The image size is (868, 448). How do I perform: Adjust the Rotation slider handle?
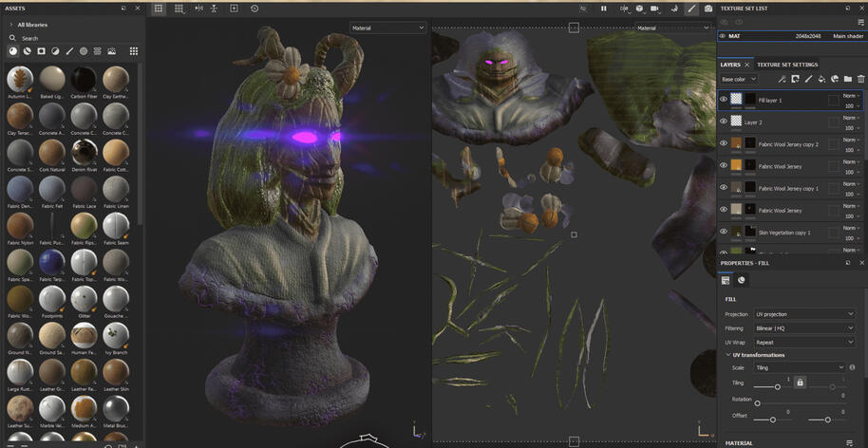point(757,403)
